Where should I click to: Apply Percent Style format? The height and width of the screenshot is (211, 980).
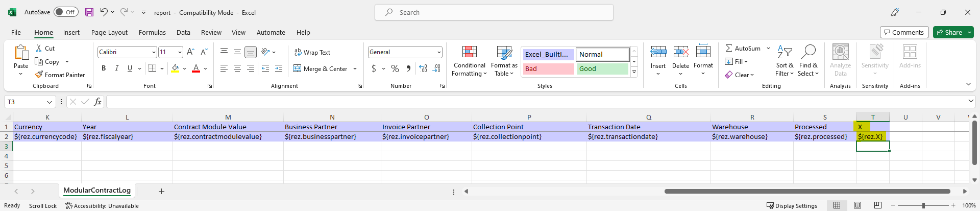tap(395, 68)
